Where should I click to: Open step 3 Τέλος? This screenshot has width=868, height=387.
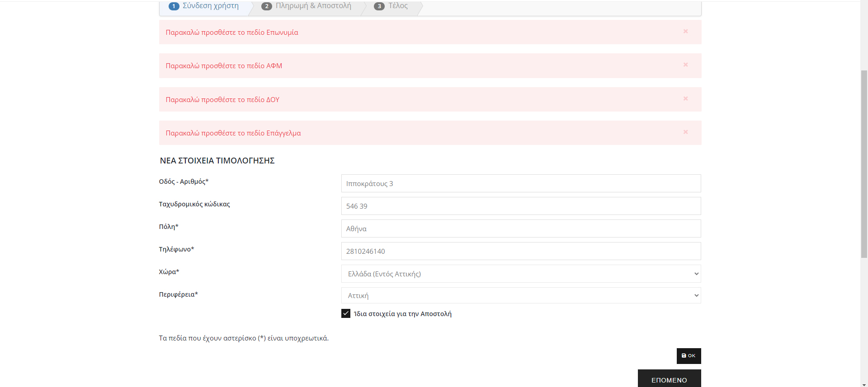[x=391, y=6]
